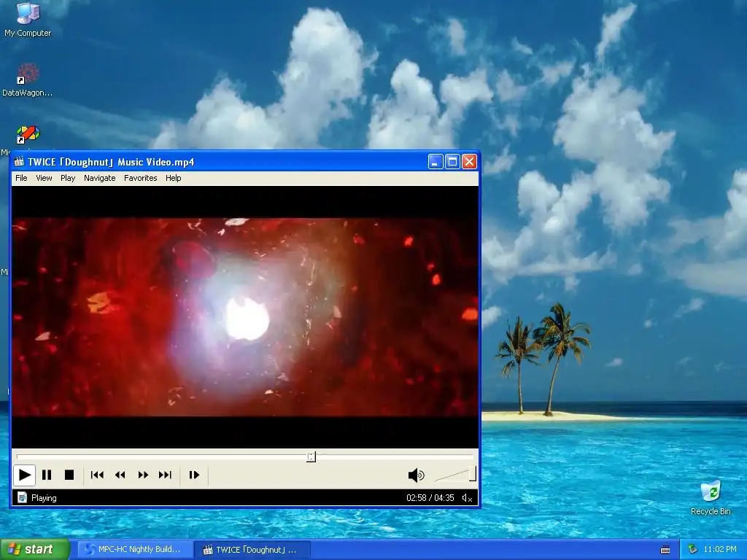The height and width of the screenshot is (560, 747).
Task: Click the system tray safely remove icon
Action: point(693,550)
